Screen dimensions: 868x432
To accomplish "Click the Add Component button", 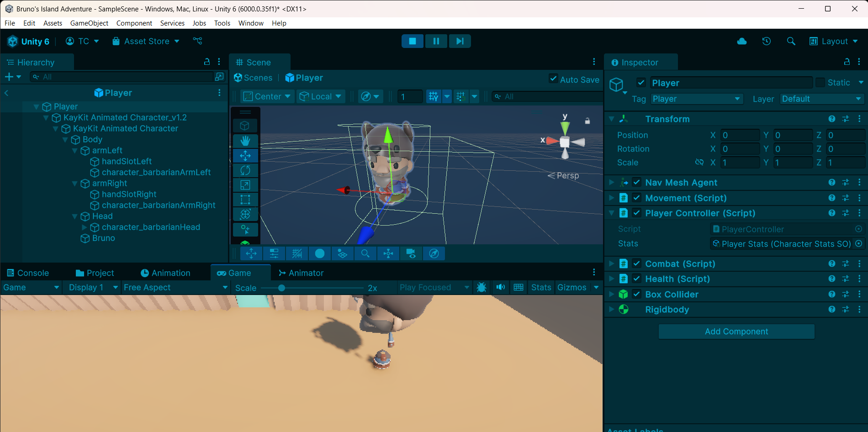I will [736, 332].
